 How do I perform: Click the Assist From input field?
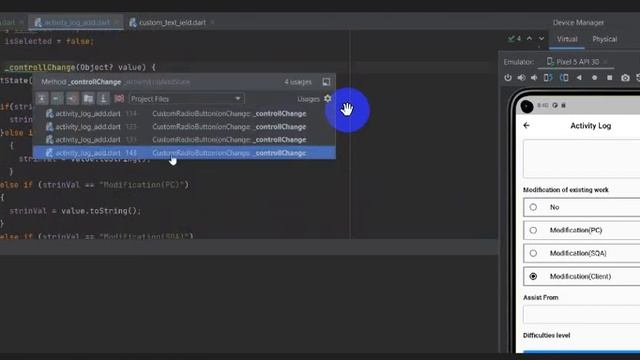(582, 315)
